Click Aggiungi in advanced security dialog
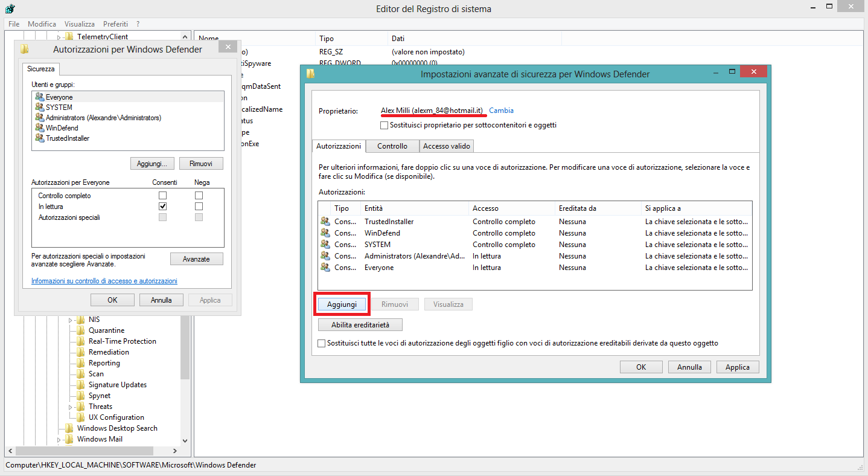This screenshot has height=476, width=868. coord(342,304)
